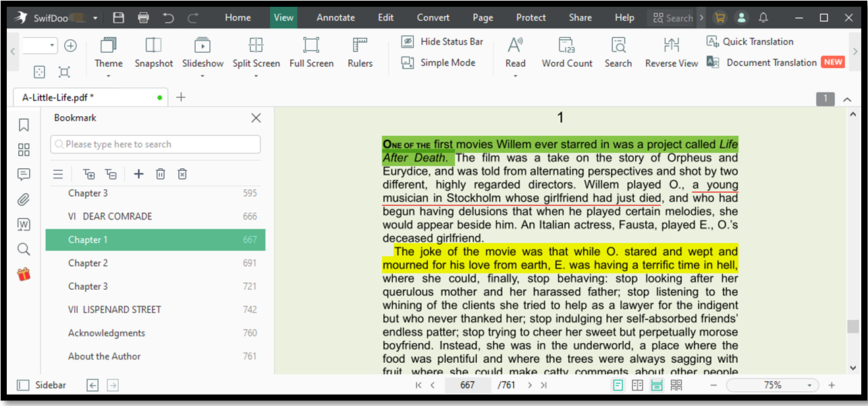The height and width of the screenshot is (406, 868).
Task: Click the bookmark search input field
Action: pos(155,144)
